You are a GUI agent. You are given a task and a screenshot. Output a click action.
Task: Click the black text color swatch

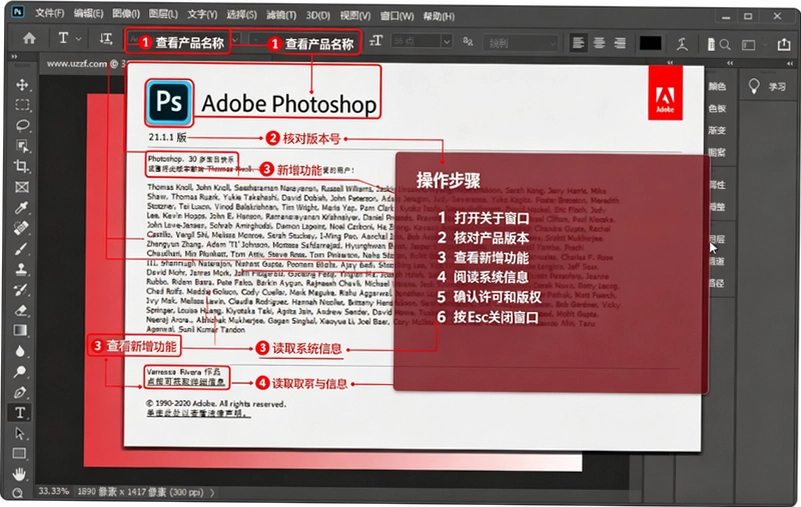click(650, 43)
